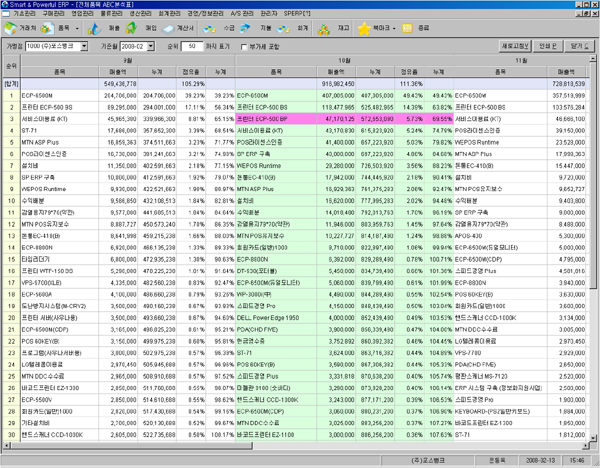This screenshot has width=600, height=468.
Task: Open the 경영/정보관리 menu
Action: (x=205, y=13)
